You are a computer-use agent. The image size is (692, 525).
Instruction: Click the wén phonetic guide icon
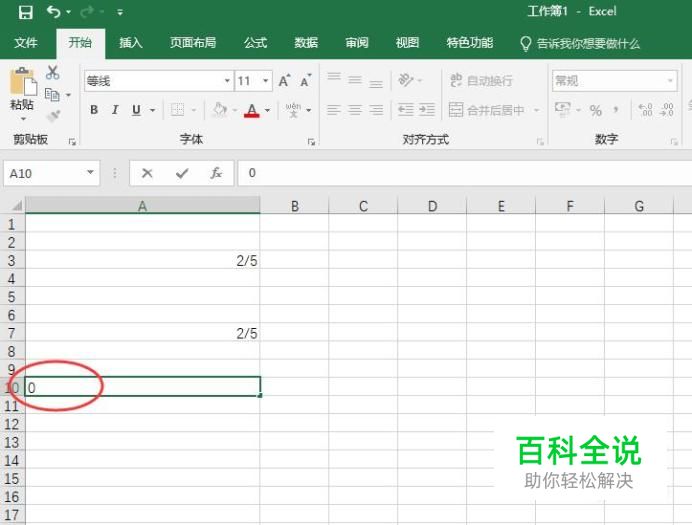click(x=293, y=110)
